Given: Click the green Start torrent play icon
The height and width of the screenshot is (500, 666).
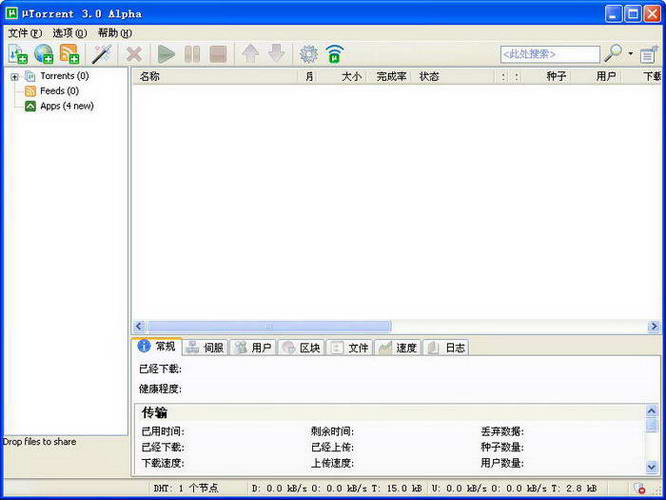Looking at the screenshot, I should (x=166, y=54).
